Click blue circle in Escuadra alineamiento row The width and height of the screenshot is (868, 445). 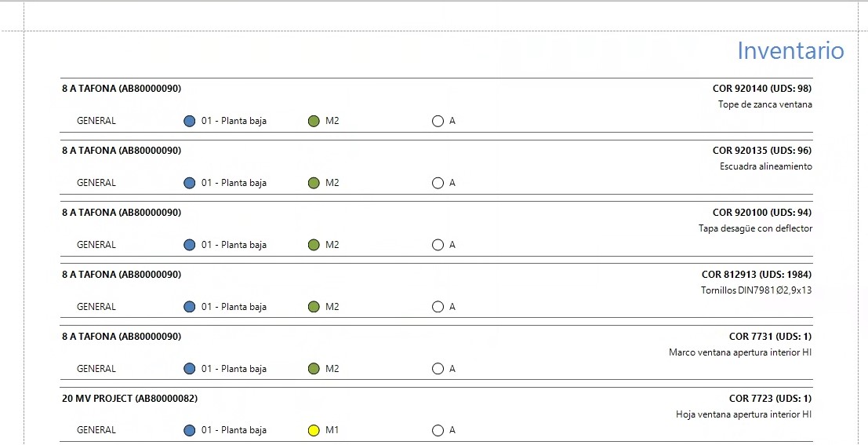(x=189, y=183)
